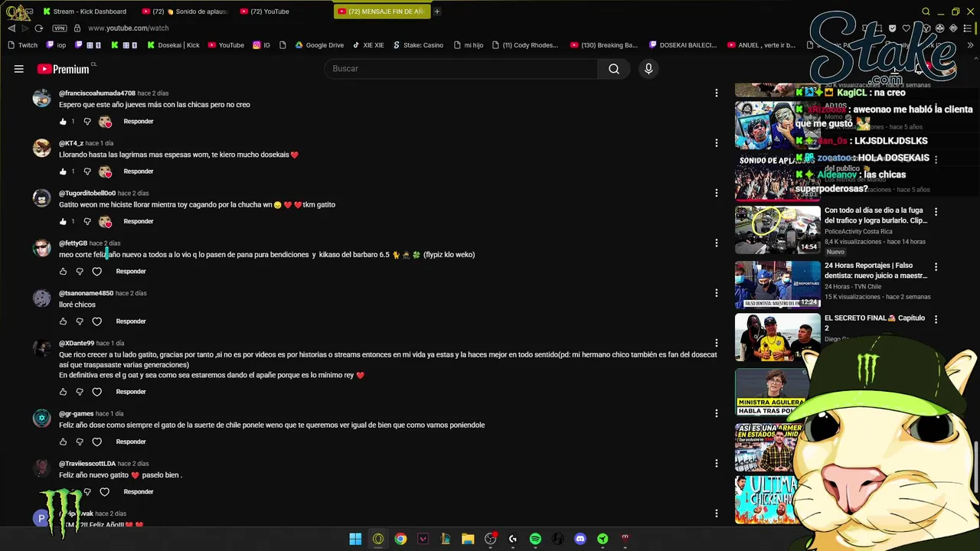The width and height of the screenshot is (980, 551).
Task: Reply to @franciscoahumada4708 comment
Action: 139,122
